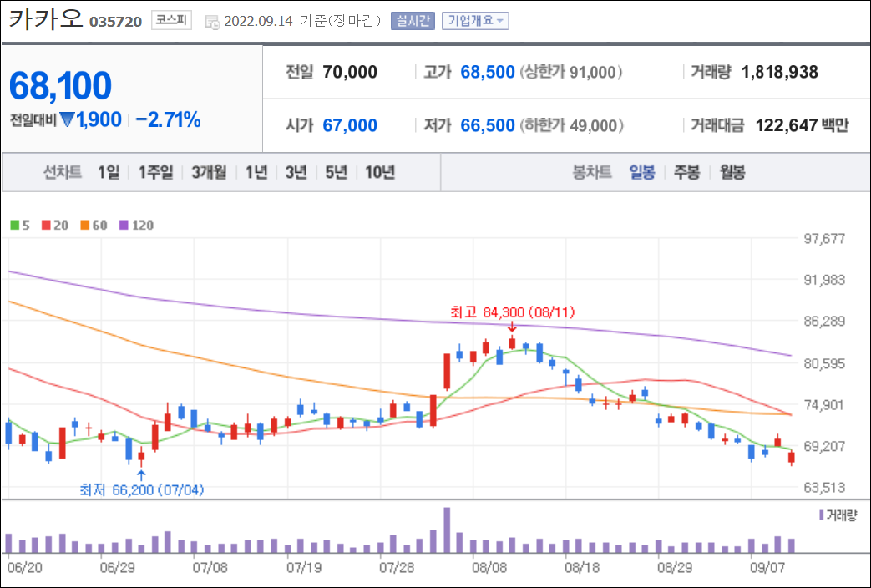Click the green 5-day moving average legend

tap(20, 225)
